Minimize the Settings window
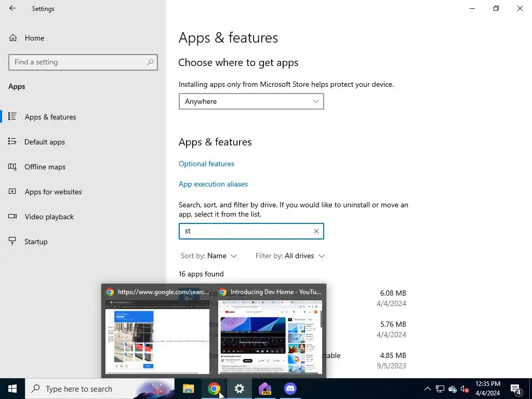 [472, 8]
